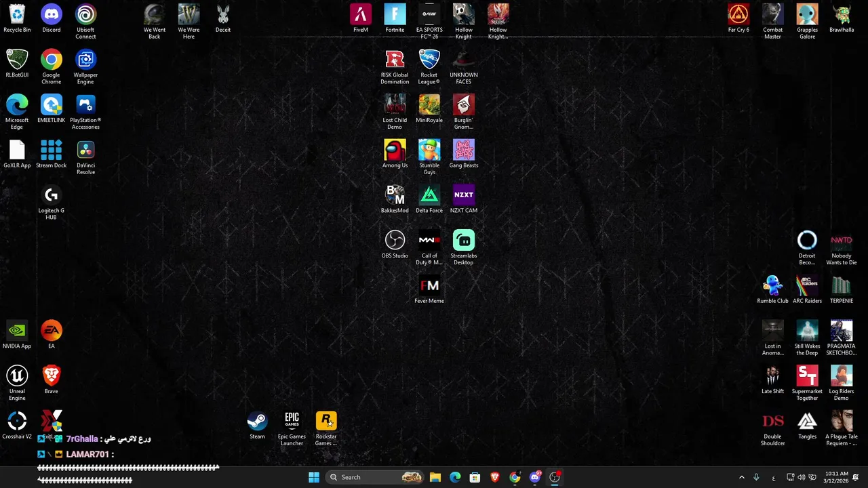Open the EA desktop icon

[x=51, y=335]
